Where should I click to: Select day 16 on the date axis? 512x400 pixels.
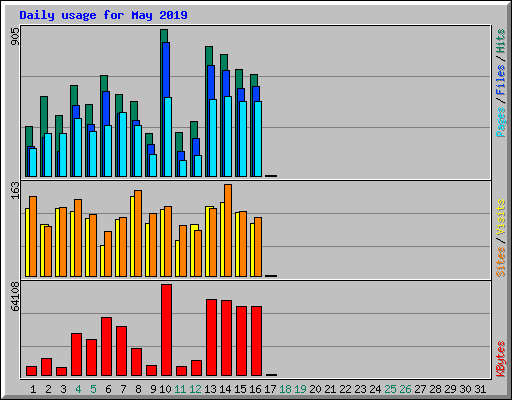255,389
